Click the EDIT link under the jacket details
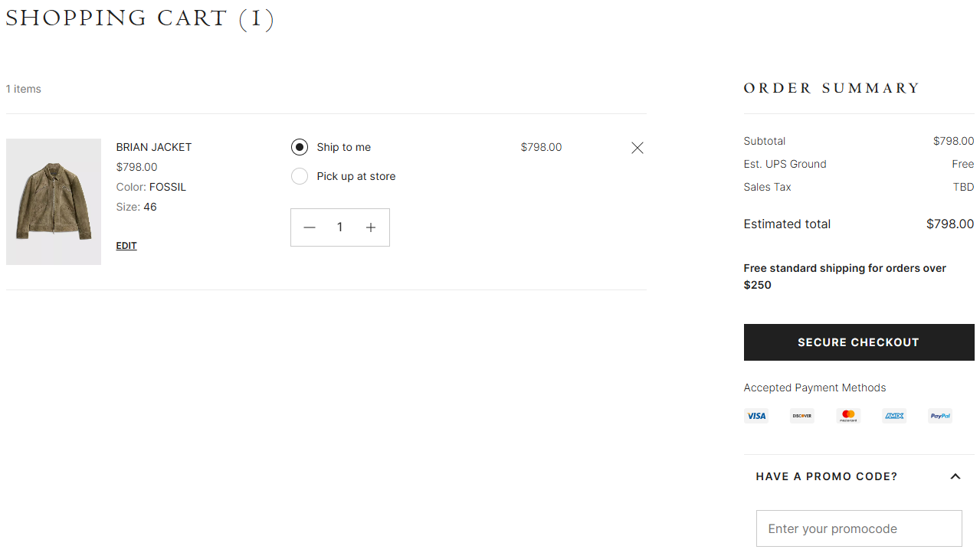This screenshot has height=556, width=980. pyautogui.click(x=126, y=245)
